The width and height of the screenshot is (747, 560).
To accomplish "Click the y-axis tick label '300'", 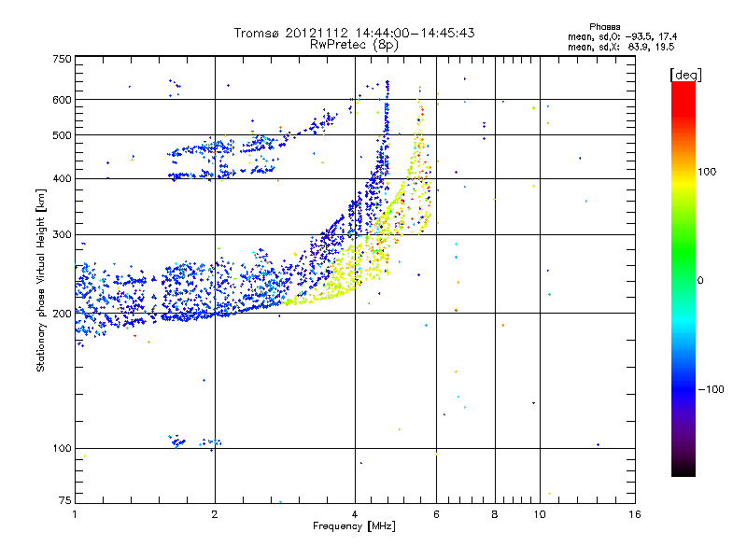I will click(62, 234).
